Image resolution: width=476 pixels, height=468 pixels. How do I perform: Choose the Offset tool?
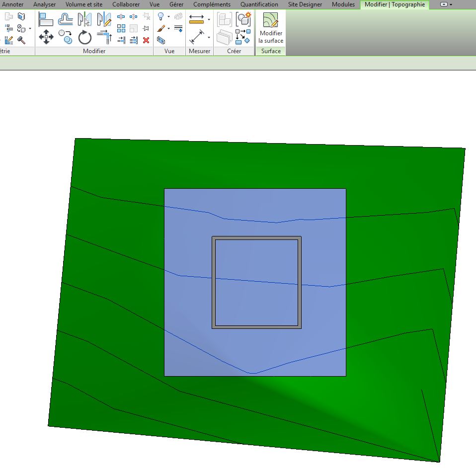[65, 19]
